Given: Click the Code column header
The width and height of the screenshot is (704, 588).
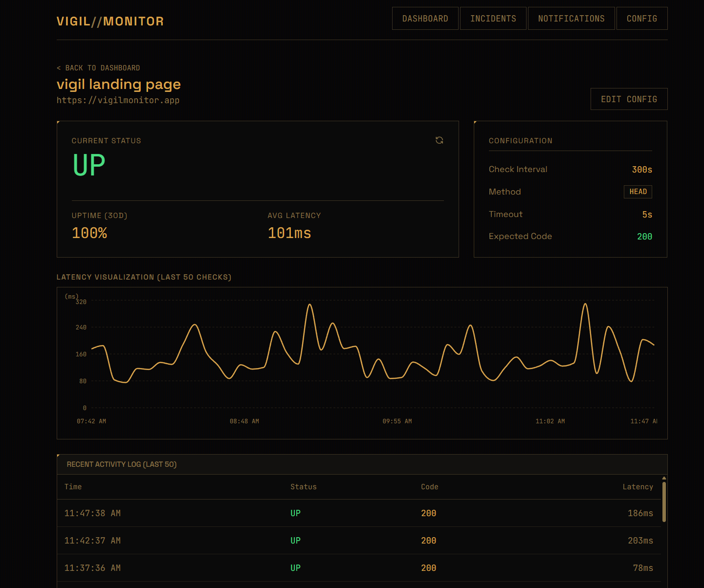Looking at the screenshot, I should [430, 487].
